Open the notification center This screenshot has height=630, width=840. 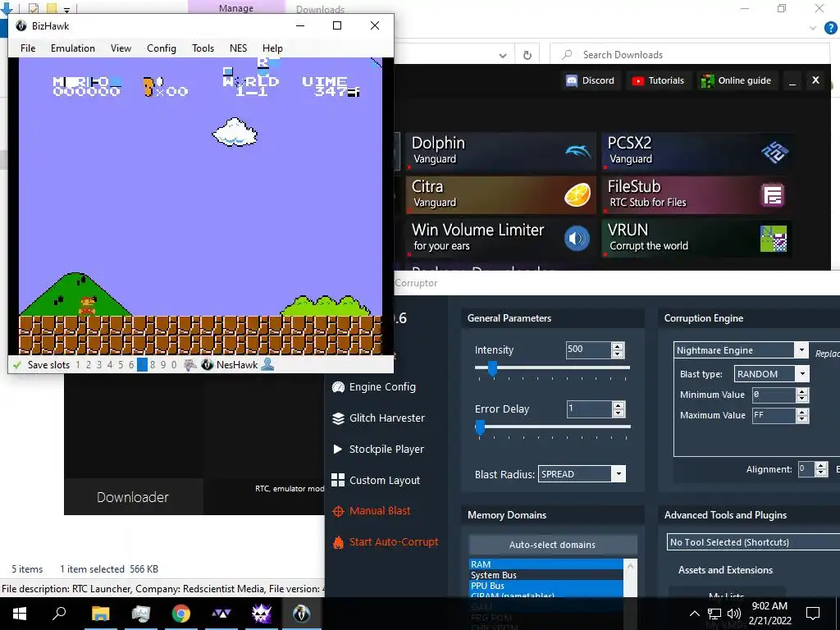813,614
